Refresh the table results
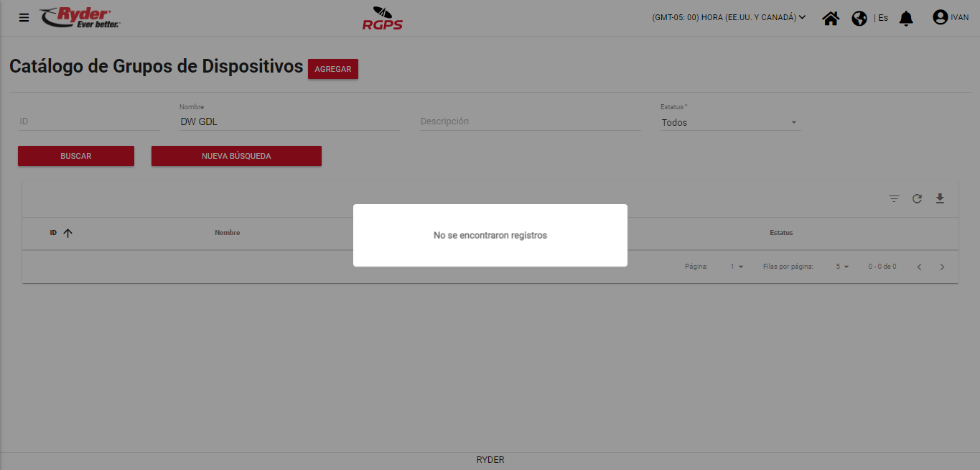 [x=917, y=199]
